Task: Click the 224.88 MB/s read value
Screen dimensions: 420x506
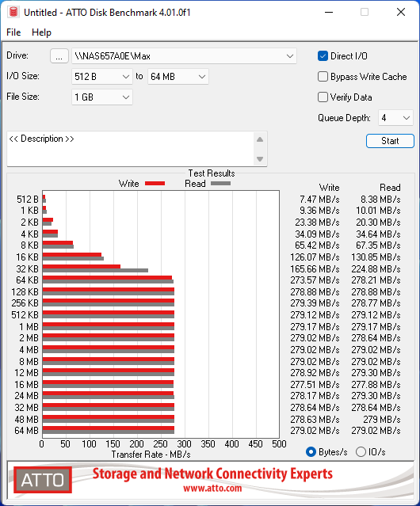Action: pyautogui.click(x=376, y=268)
